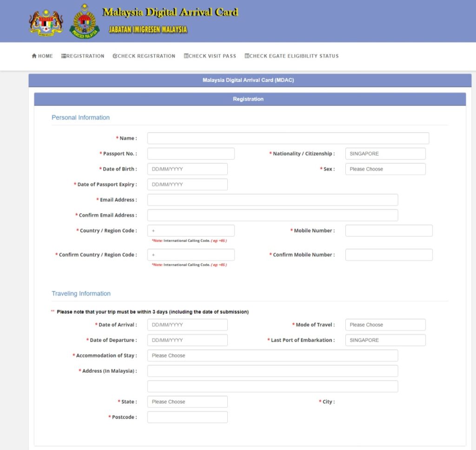Open Check eGate Eligibility Status page

[291, 56]
